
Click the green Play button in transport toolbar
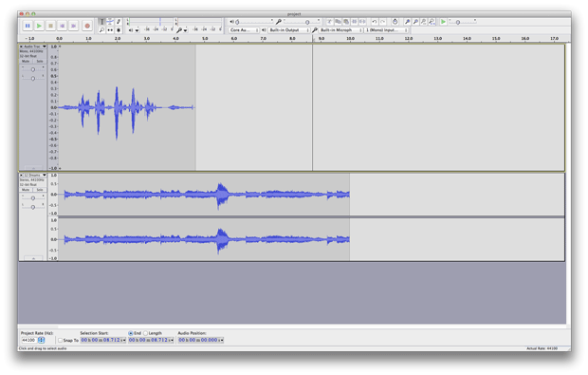(x=39, y=26)
